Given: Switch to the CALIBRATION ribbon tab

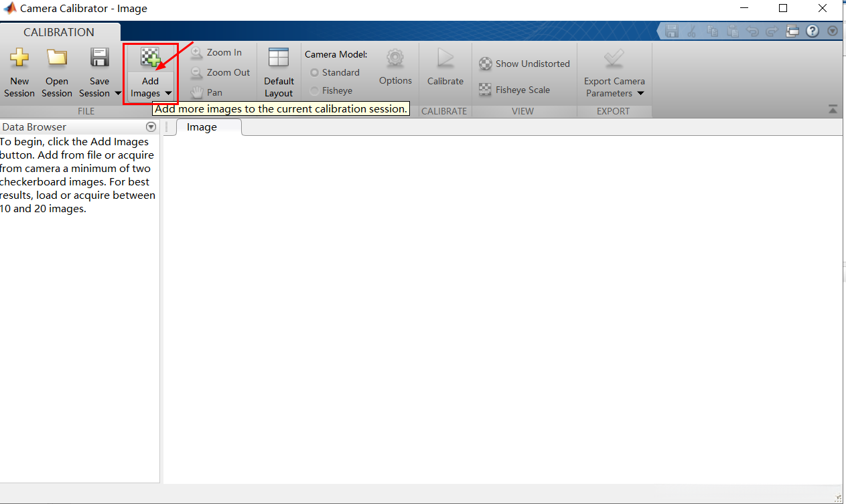Looking at the screenshot, I should point(59,32).
